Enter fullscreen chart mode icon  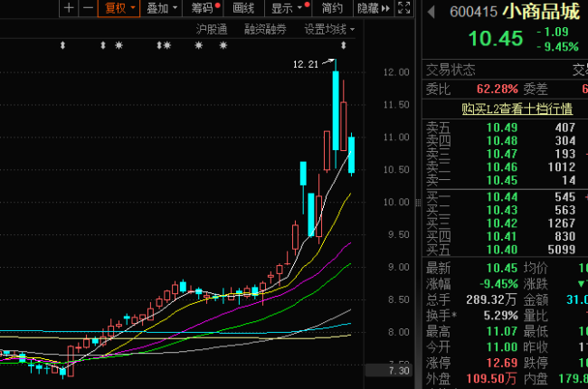pos(403,8)
